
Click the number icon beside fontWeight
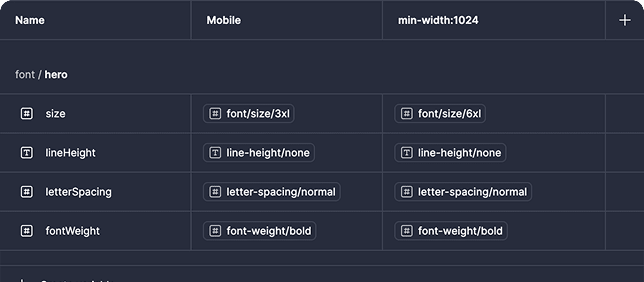pyautogui.click(x=27, y=231)
